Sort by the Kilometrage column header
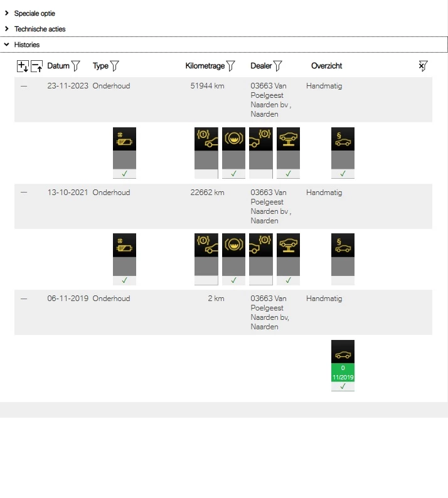 tap(205, 66)
